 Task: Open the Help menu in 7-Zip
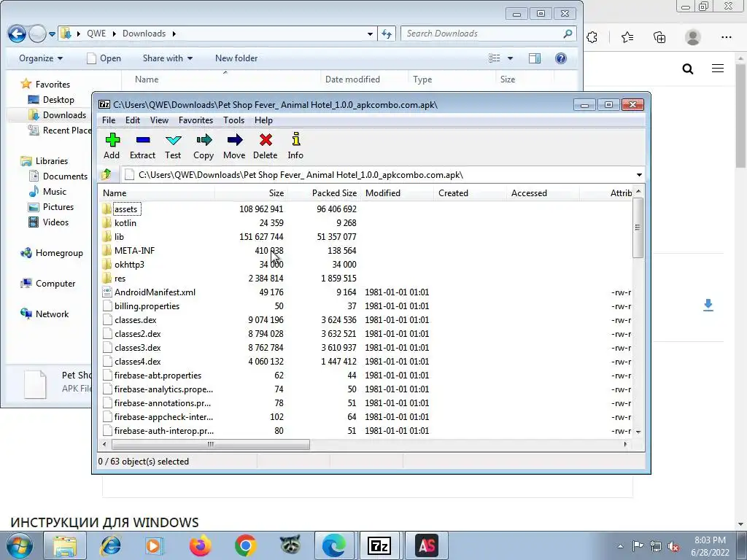pyautogui.click(x=263, y=120)
